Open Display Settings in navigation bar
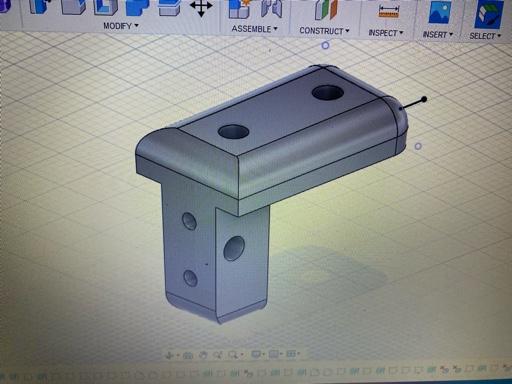The width and height of the screenshot is (512, 384). (256, 354)
